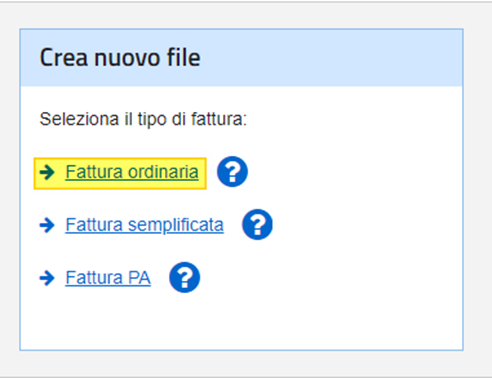The width and height of the screenshot is (492, 378).
Task: Click the word 'fattura:' in the instruction text
Action: pos(219,119)
